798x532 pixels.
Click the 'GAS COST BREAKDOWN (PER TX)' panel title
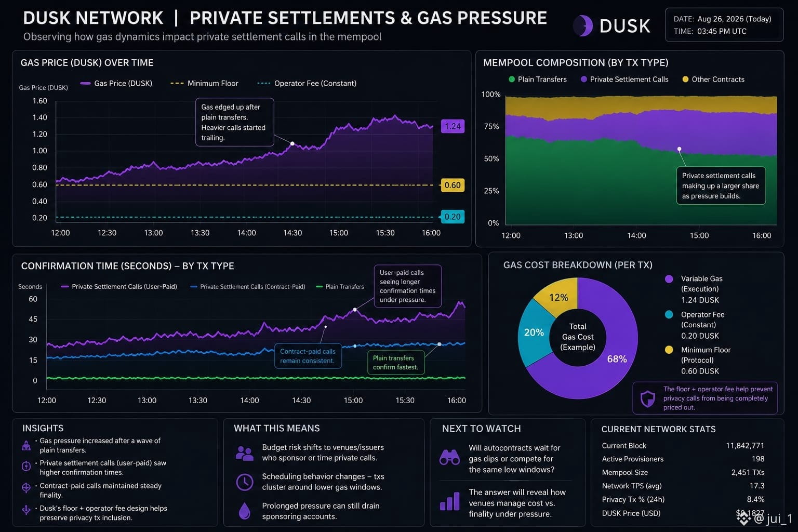pos(578,265)
